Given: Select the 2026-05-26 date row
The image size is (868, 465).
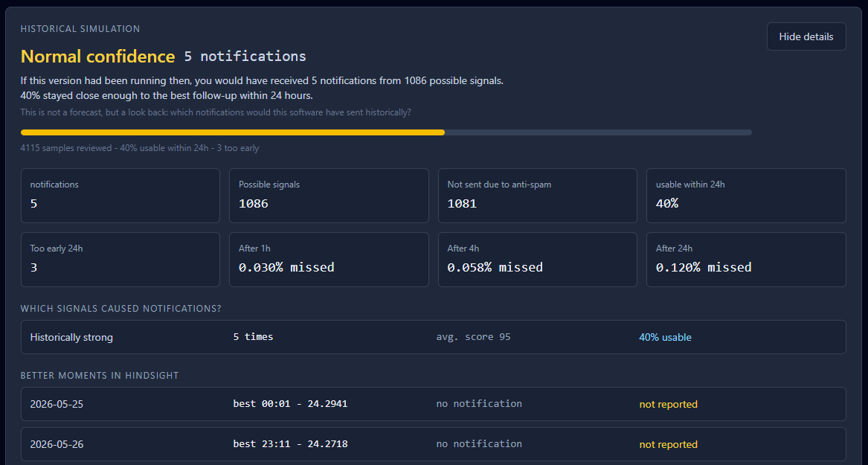Looking at the screenshot, I should click(434, 444).
